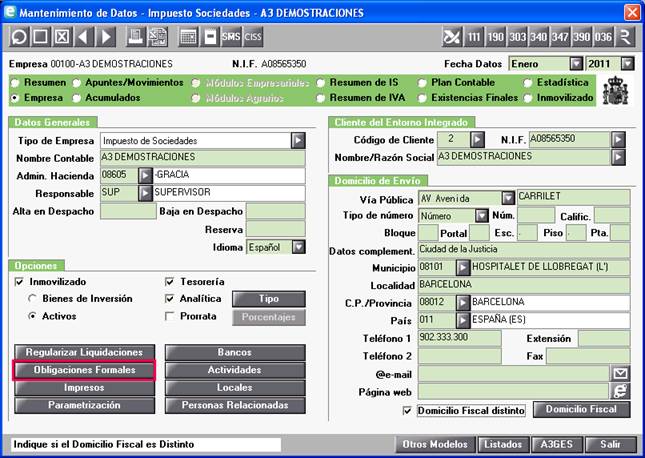The height and width of the screenshot is (458, 645).
Task: Select the Resumen de IS option
Action: [321, 83]
